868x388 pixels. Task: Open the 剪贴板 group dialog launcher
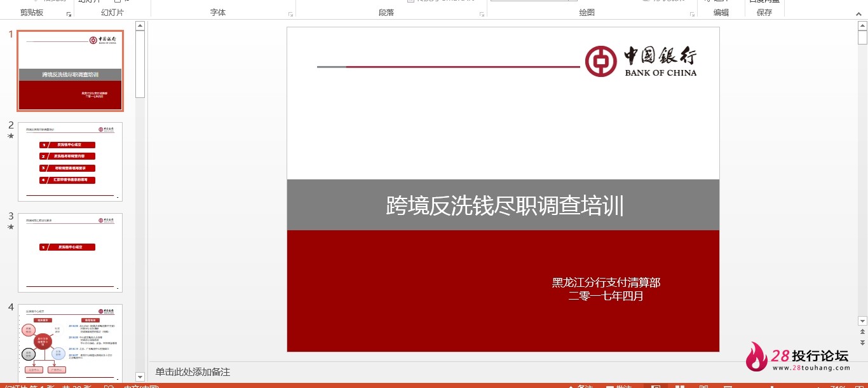click(69, 13)
